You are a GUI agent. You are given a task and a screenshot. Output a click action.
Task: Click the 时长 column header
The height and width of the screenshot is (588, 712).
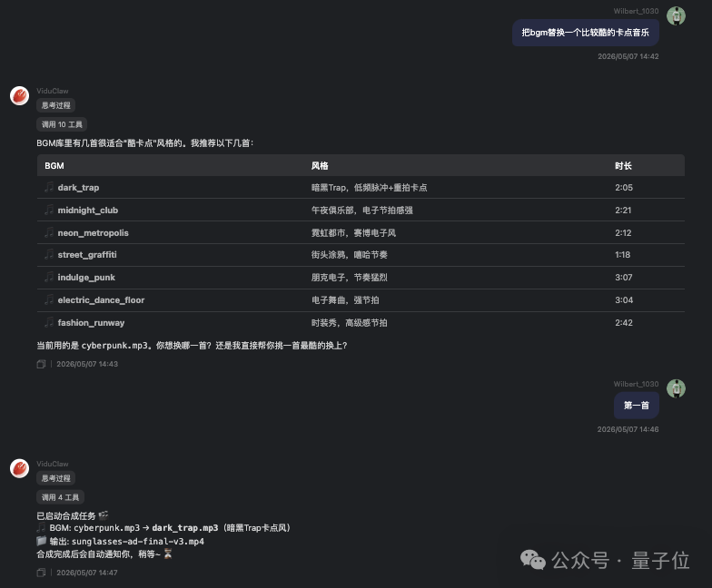pos(623,165)
